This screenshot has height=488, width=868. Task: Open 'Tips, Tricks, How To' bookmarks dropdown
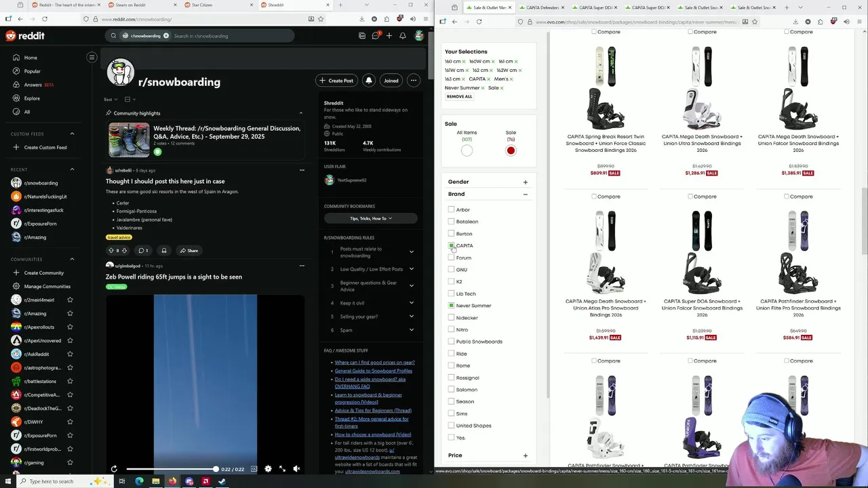point(370,218)
